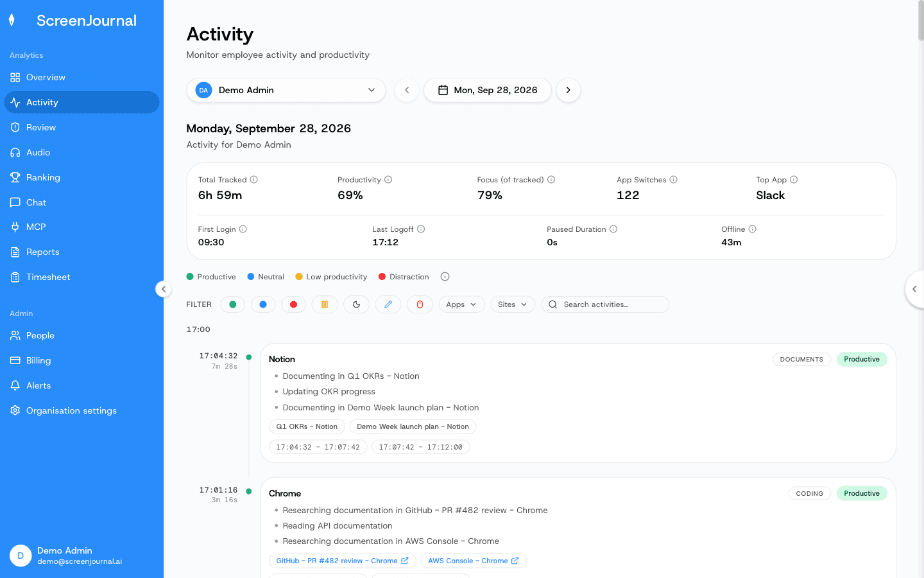Viewport: 924px width, 578px height.
Task: Click the Chat speech bubble icon
Action: [15, 202]
